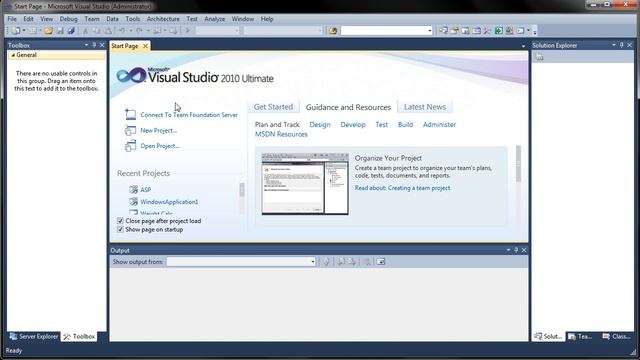
Task: Switch to the Get Started tab
Action: tap(273, 107)
